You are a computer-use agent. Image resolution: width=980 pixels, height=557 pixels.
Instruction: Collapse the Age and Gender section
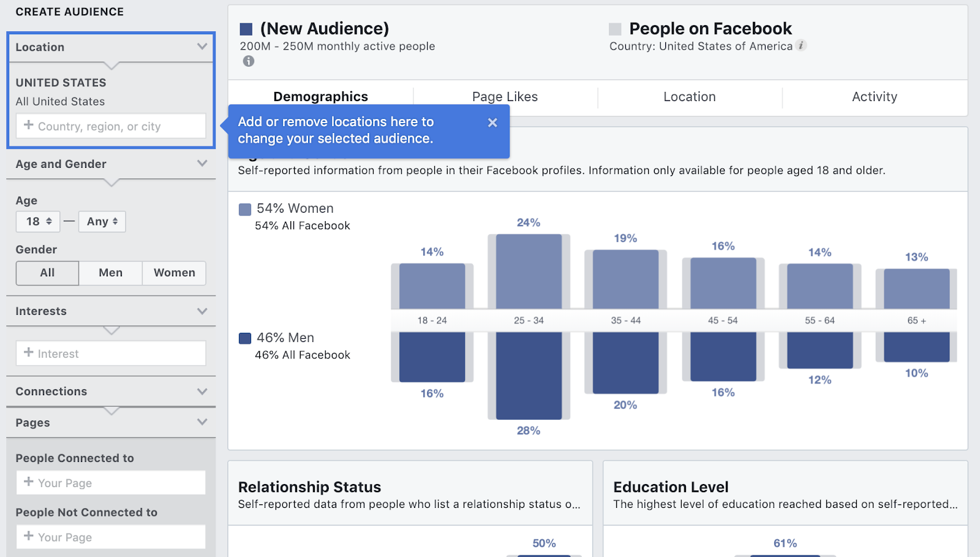point(202,164)
